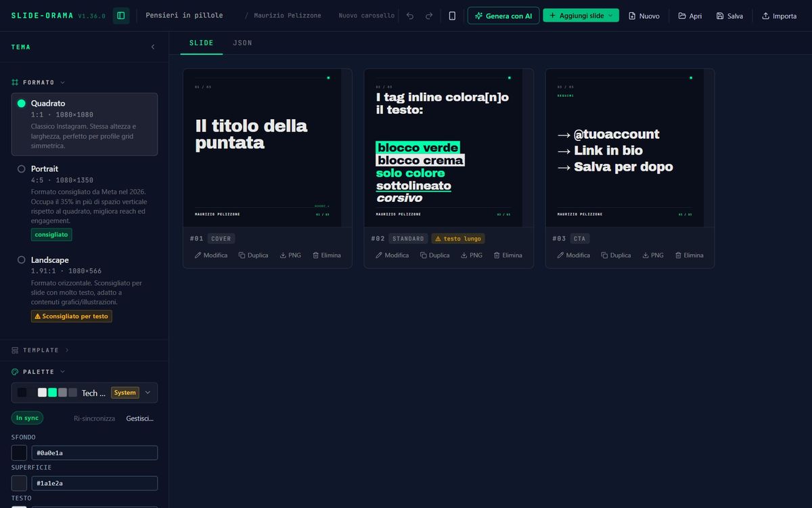This screenshot has height=508, width=812.
Task: Select the Portrait format
Action: pos(85,201)
